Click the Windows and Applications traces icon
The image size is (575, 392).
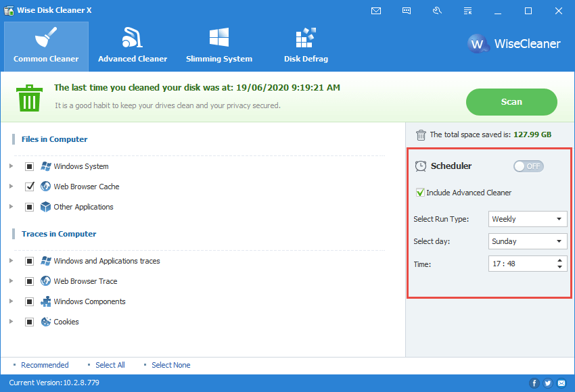[x=46, y=261]
